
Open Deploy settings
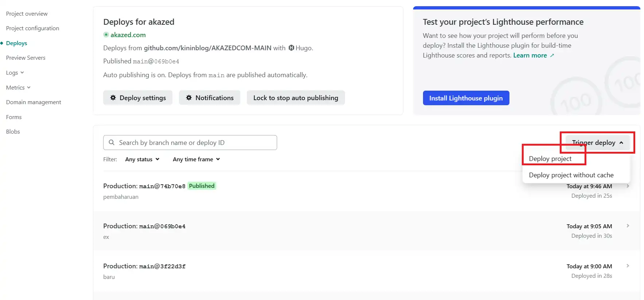point(138,98)
